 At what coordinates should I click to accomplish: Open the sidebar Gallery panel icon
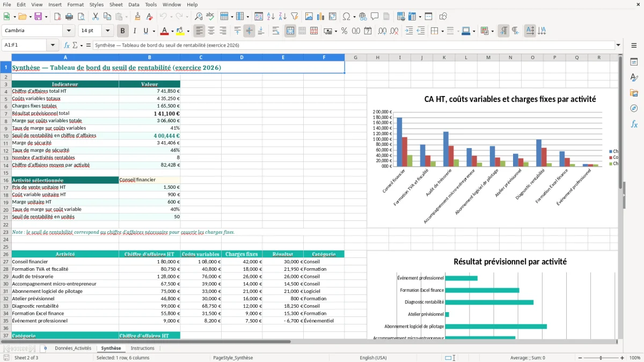click(x=634, y=93)
